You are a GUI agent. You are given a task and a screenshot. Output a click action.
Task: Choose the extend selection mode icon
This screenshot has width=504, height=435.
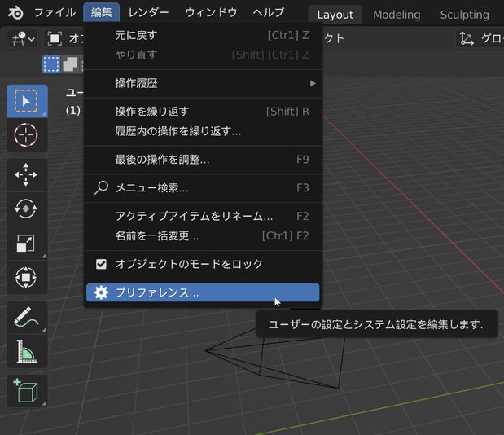tap(70, 64)
